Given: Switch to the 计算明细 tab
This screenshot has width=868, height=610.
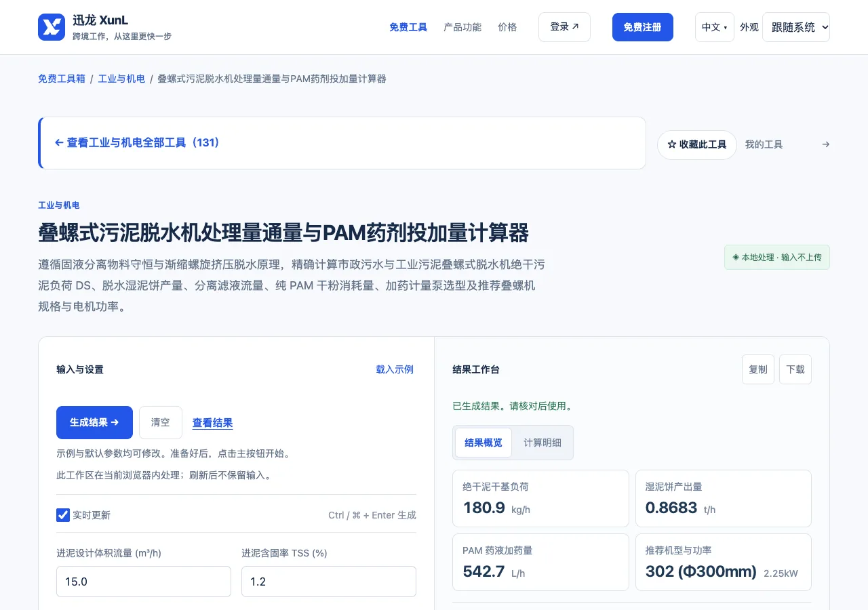Looking at the screenshot, I should [542, 443].
